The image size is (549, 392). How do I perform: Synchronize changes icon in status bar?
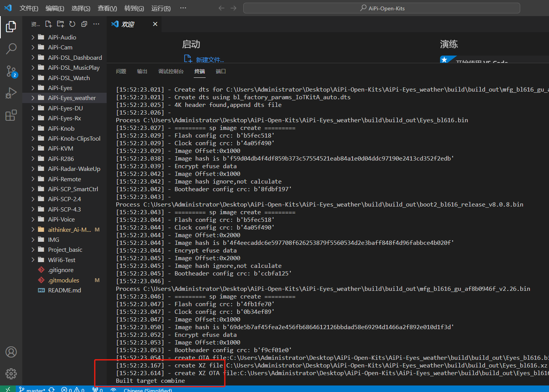[x=51, y=390]
